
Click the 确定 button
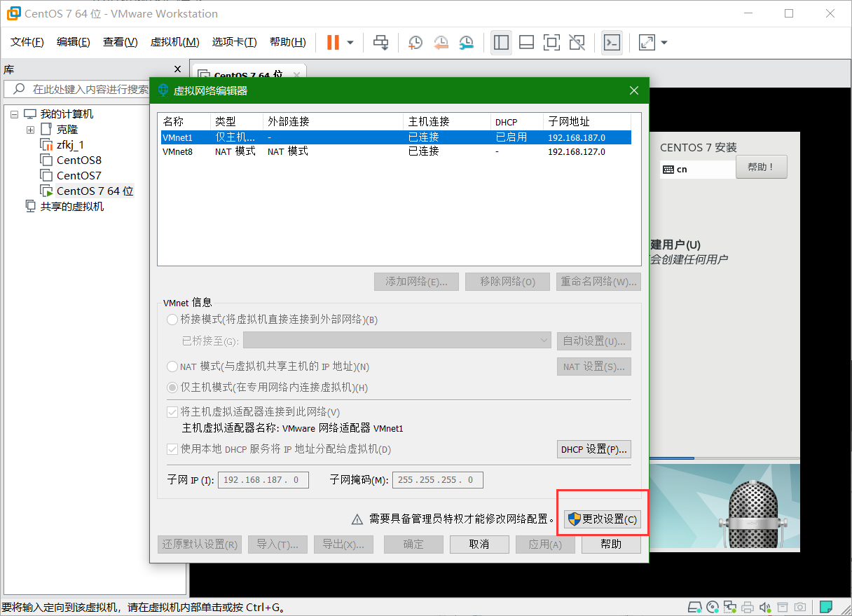414,545
